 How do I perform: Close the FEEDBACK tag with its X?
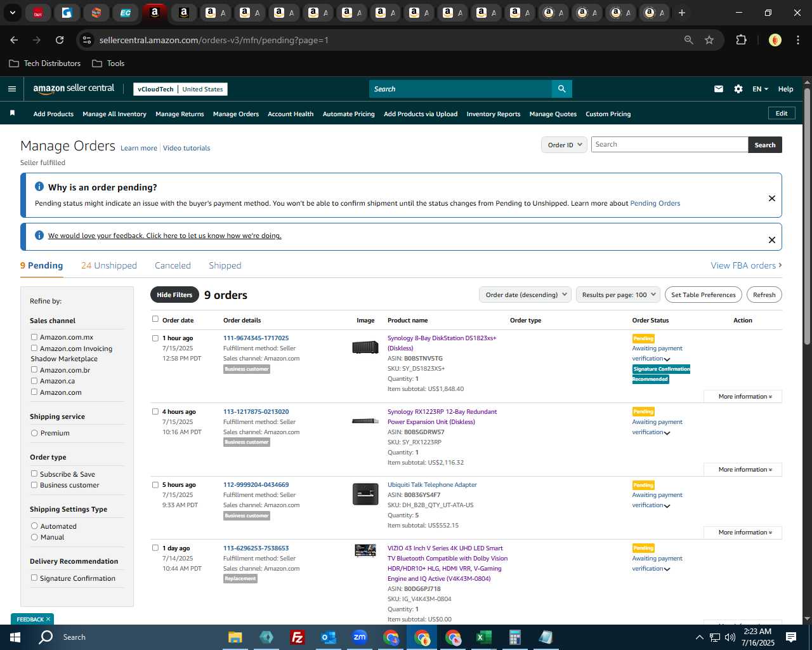48,619
